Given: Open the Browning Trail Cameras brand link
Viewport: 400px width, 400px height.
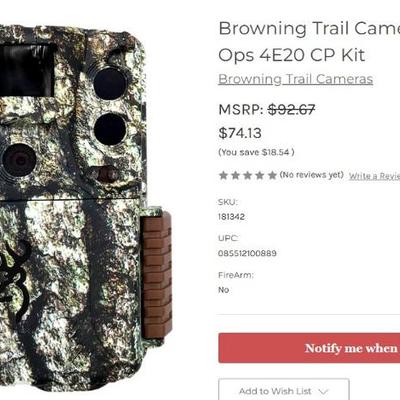Looking at the screenshot, I should coord(295,79).
